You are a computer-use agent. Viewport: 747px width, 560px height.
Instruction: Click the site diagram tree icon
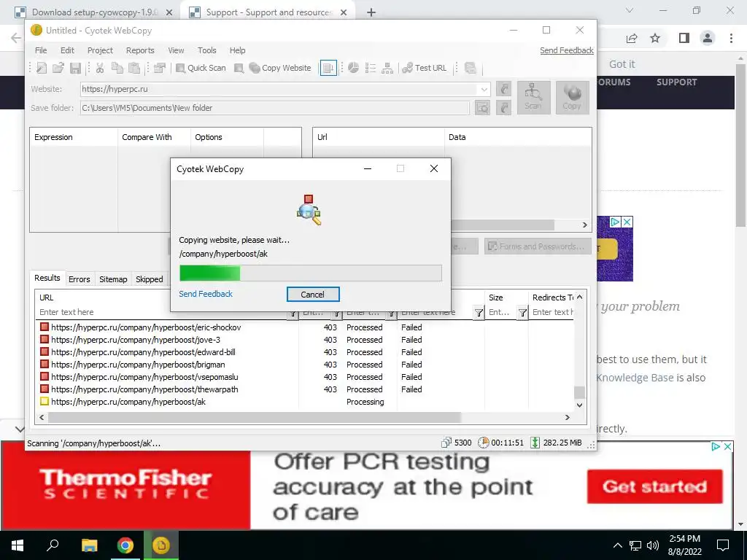(x=387, y=68)
